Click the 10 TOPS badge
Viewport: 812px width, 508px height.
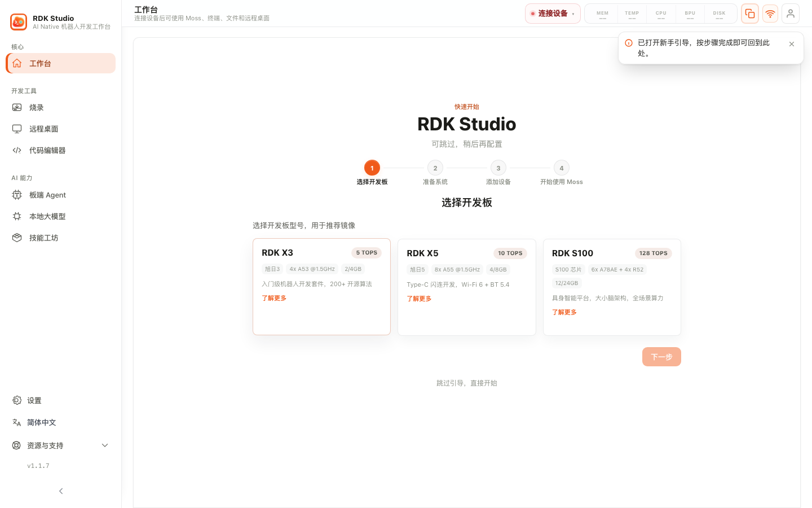[510, 253]
